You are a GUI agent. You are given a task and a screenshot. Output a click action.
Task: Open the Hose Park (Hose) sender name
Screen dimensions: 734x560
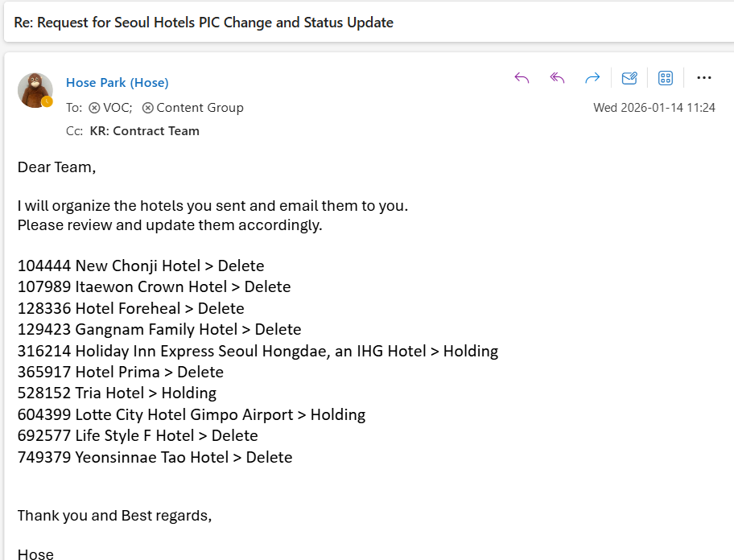[x=118, y=83]
